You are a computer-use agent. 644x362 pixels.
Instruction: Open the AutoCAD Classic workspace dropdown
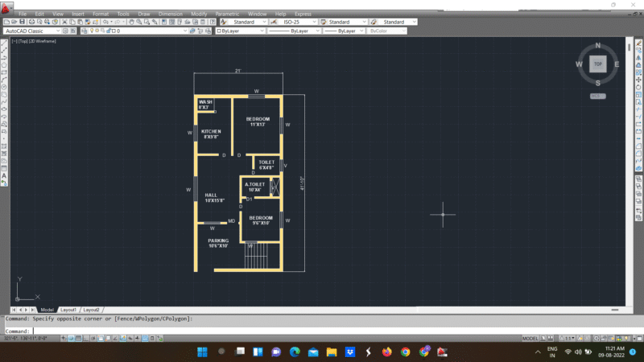[x=32, y=31]
